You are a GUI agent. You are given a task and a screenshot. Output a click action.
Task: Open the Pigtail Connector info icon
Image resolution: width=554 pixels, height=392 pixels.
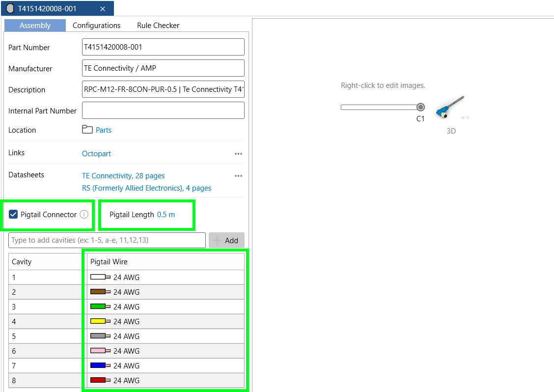(84, 214)
